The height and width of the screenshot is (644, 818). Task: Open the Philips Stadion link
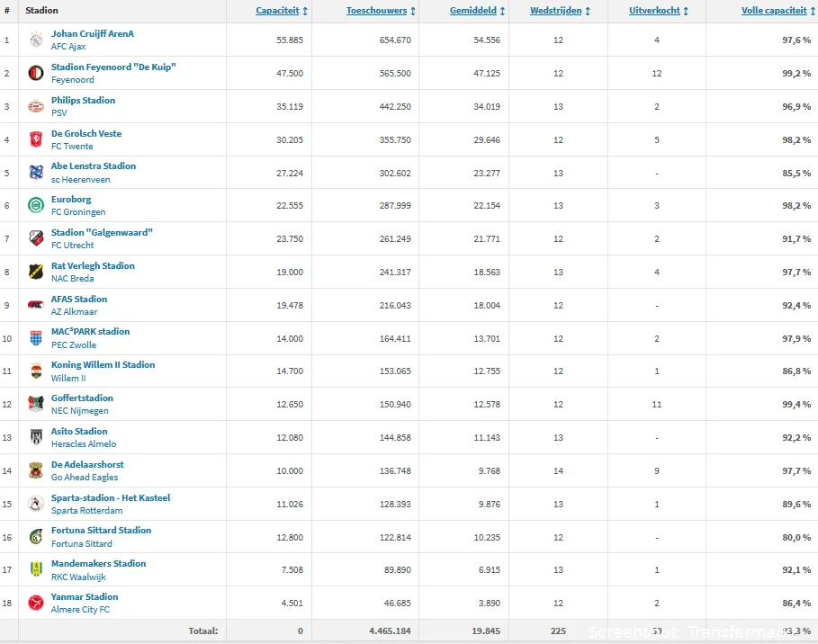(83, 100)
